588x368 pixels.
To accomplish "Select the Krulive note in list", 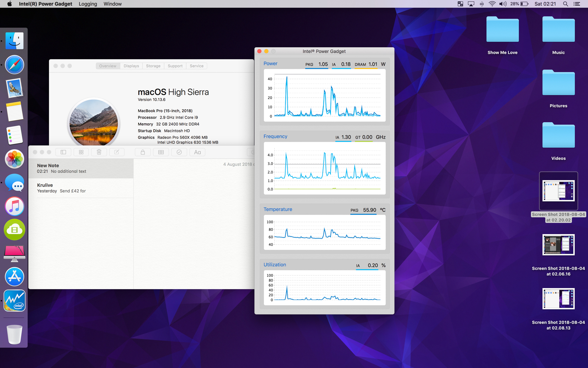I will pyautogui.click(x=81, y=188).
